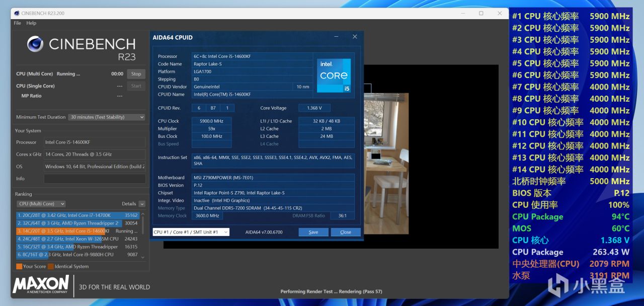Open the CPU (Multi Core) ranking dropdown
Viewport: 644px width, 306px height.
click(41, 204)
